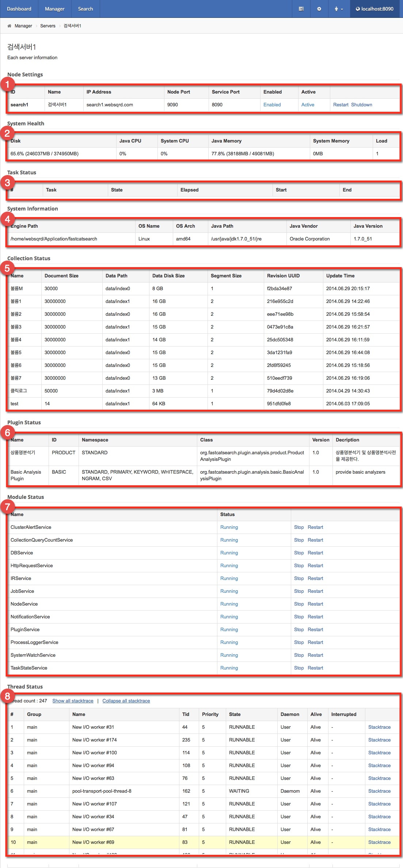
Task: Open the server list icon in navbar
Action: (x=301, y=9)
